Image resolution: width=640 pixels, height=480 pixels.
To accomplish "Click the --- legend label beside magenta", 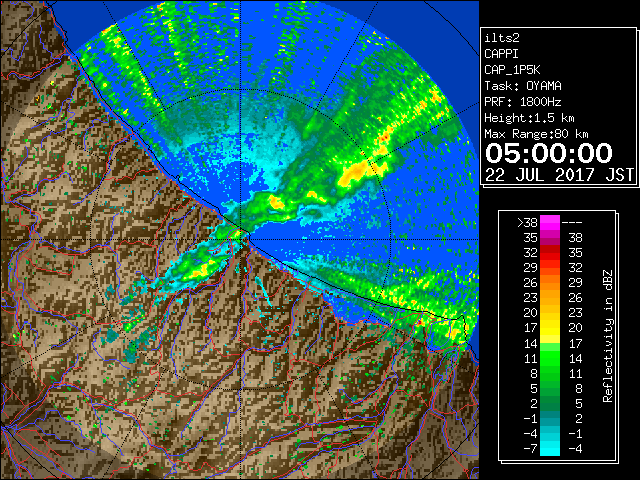I will tap(572, 222).
